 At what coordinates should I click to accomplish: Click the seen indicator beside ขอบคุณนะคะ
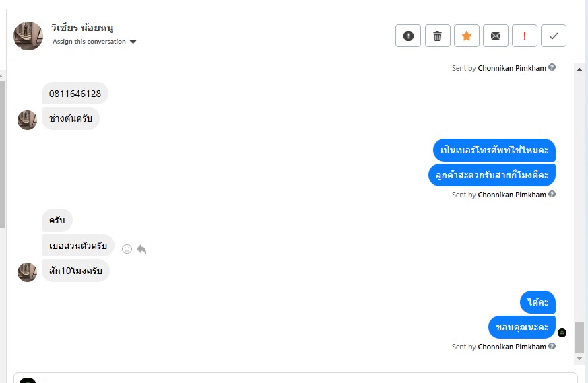coord(562,333)
